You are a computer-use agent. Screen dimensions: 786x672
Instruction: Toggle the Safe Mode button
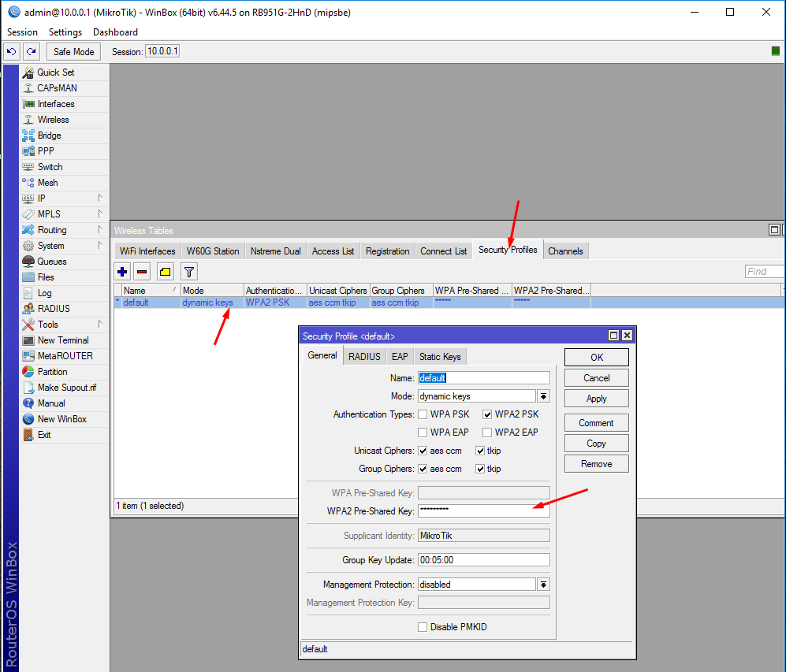[x=73, y=51]
